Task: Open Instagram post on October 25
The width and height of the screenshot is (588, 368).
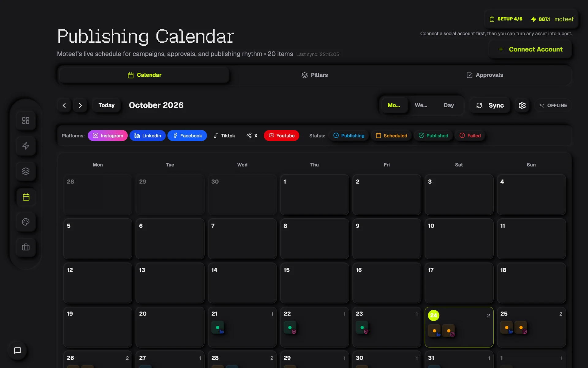Action: point(521,328)
